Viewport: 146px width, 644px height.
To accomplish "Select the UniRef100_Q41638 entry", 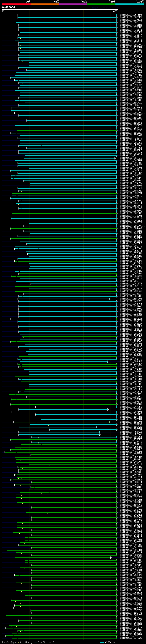I will click(x=131, y=567).
